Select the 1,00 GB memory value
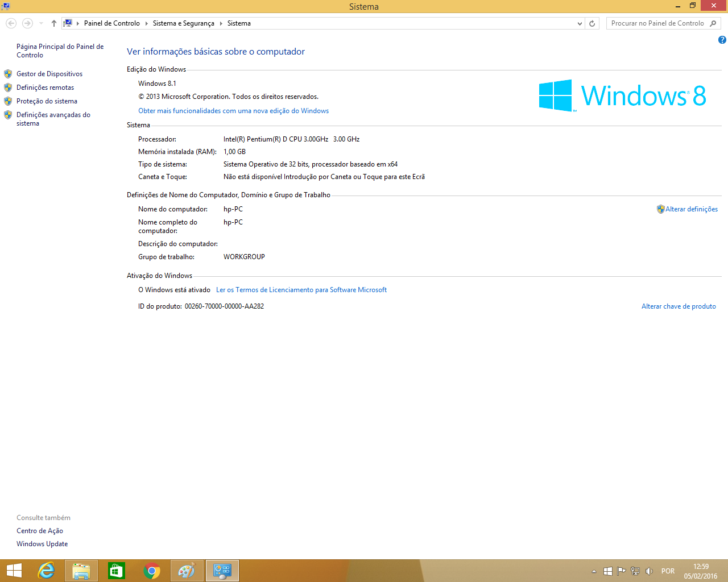 (x=234, y=152)
